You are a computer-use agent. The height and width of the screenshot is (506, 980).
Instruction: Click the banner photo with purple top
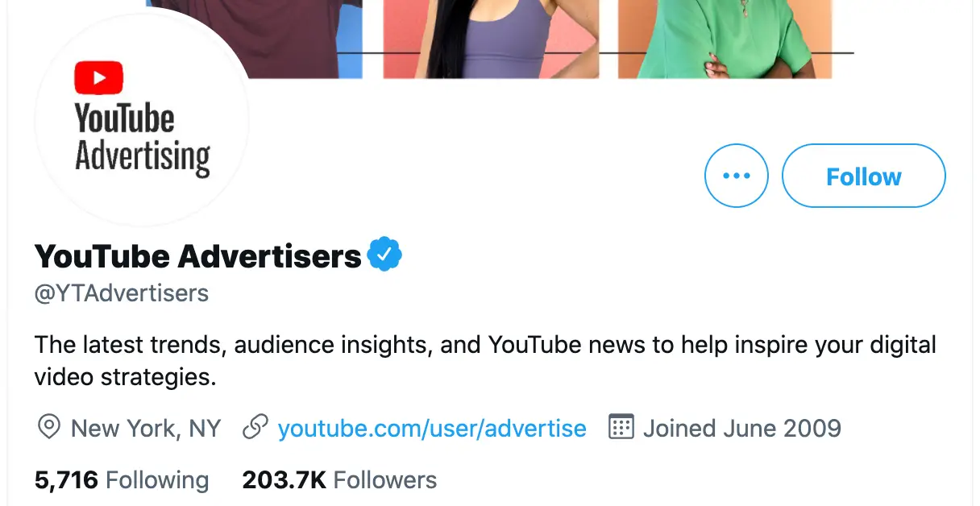[490, 39]
